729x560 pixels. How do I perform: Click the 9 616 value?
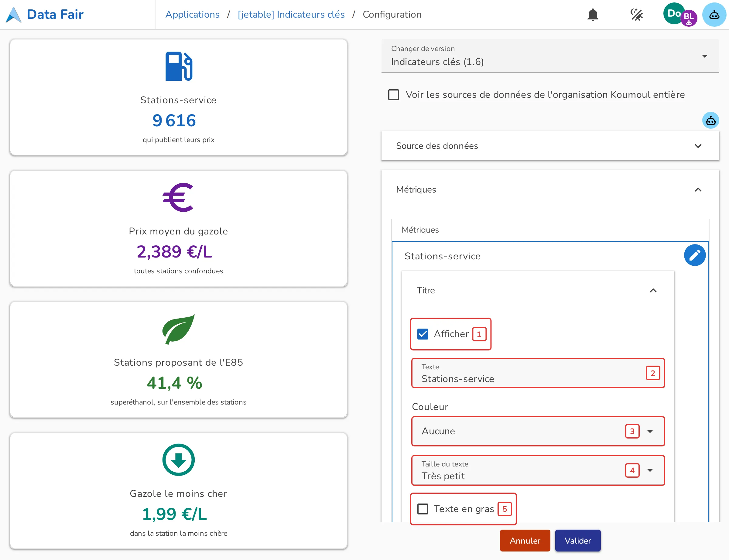coord(174,120)
